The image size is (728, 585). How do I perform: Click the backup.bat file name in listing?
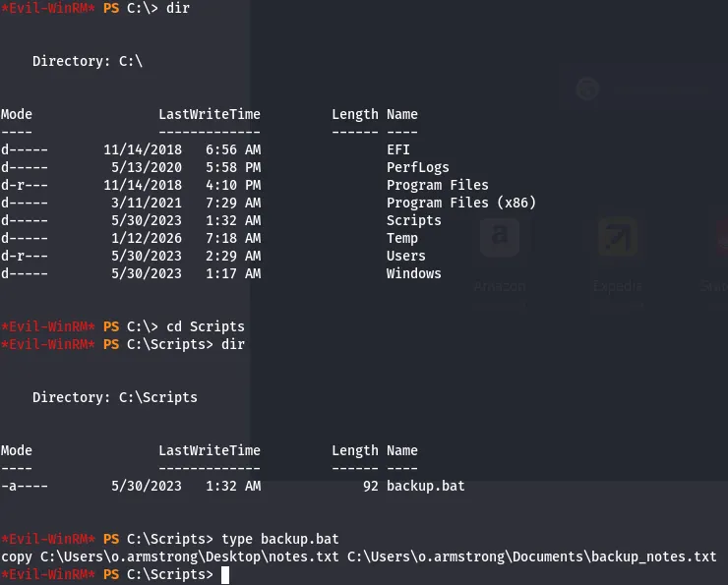tap(425, 486)
